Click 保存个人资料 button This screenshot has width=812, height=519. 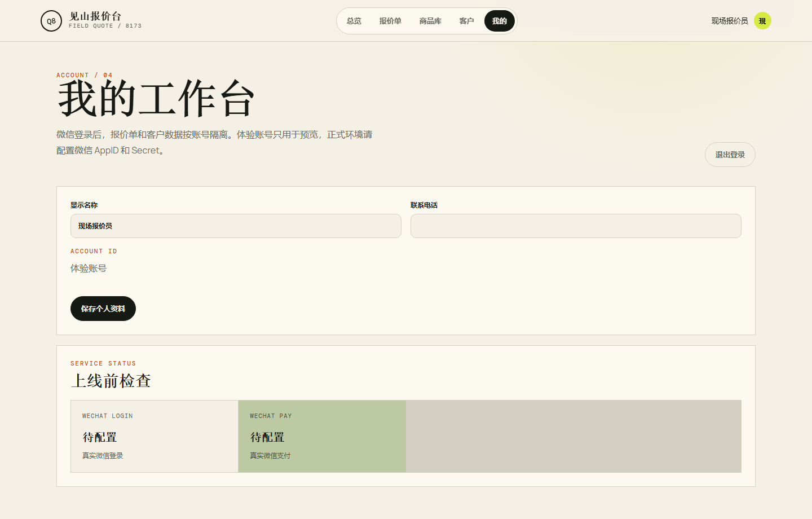tap(103, 309)
